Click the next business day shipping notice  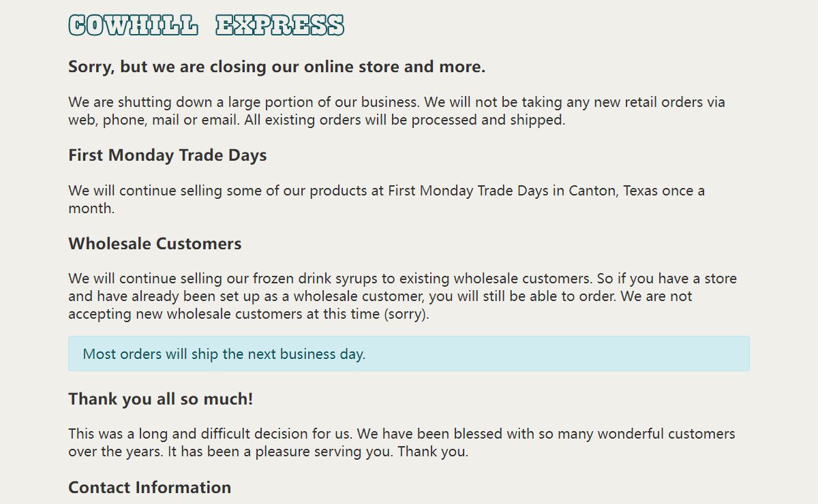224,354
